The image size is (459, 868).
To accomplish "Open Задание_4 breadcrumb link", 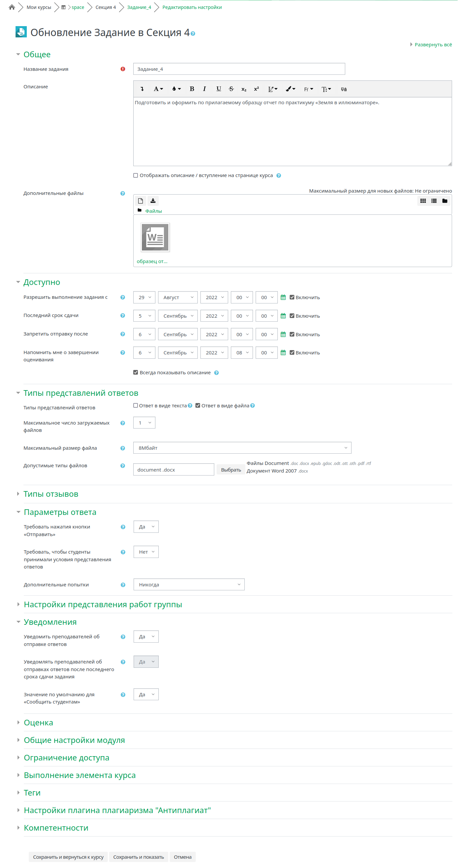I will (139, 7).
